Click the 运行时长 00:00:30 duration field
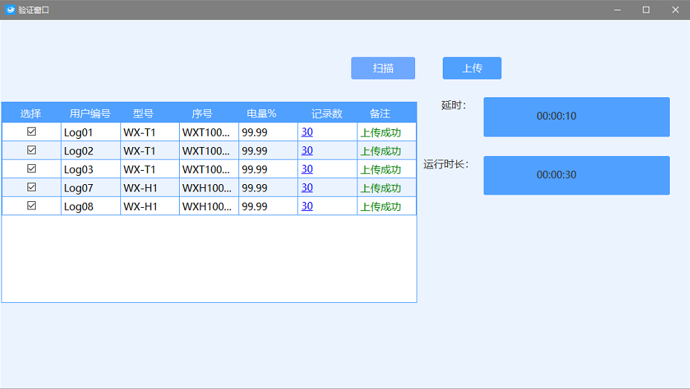690x389 pixels. click(x=576, y=175)
